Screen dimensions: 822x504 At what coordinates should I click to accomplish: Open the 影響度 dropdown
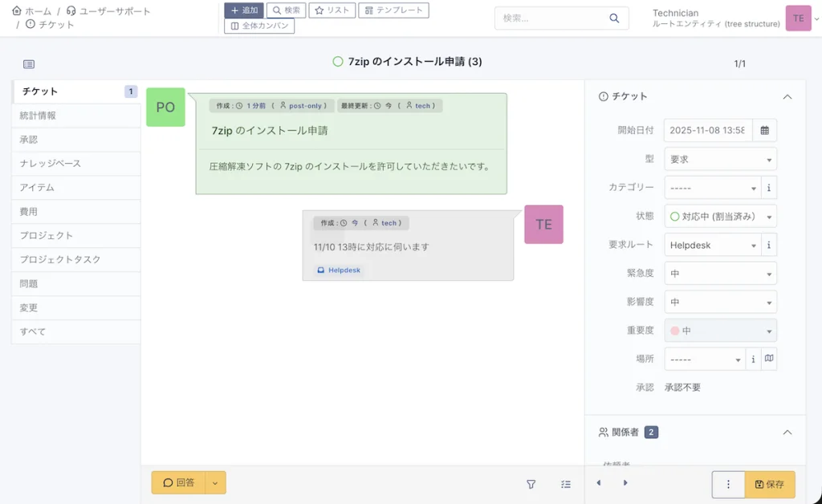720,303
